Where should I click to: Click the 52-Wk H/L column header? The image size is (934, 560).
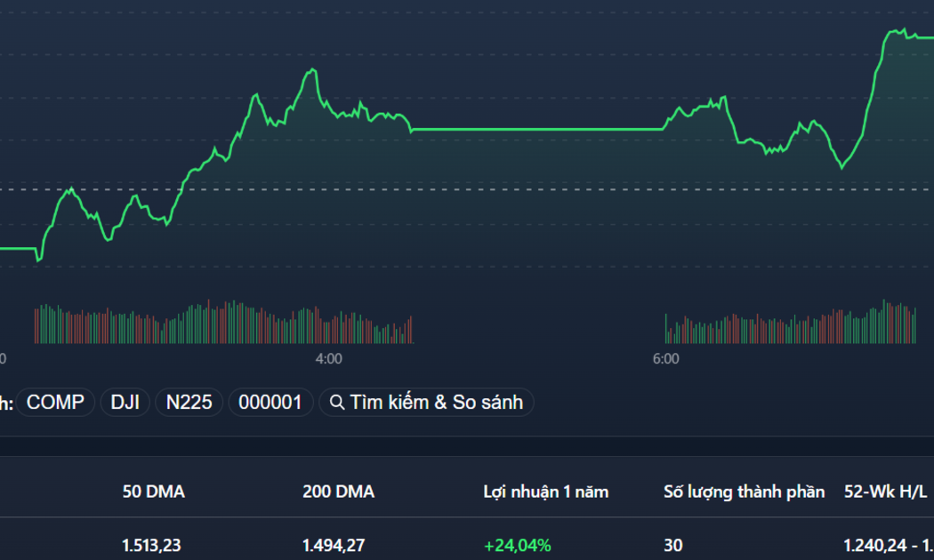coord(886,492)
